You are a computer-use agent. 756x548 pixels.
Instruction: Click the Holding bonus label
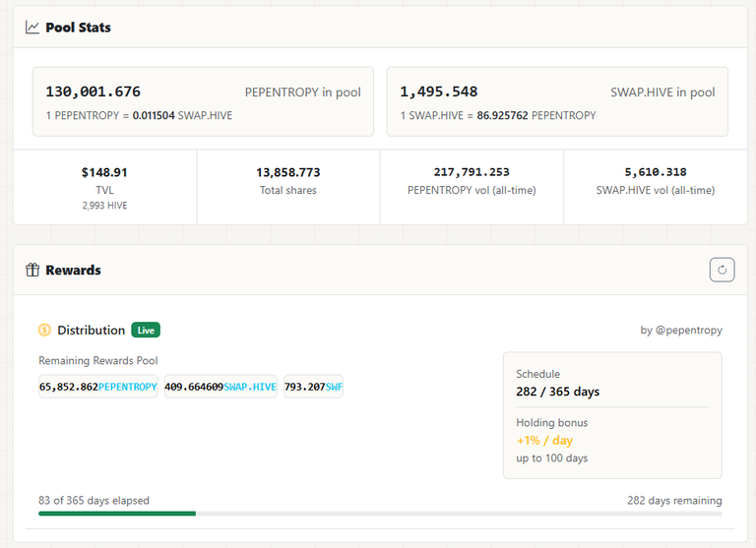[x=552, y=423]
